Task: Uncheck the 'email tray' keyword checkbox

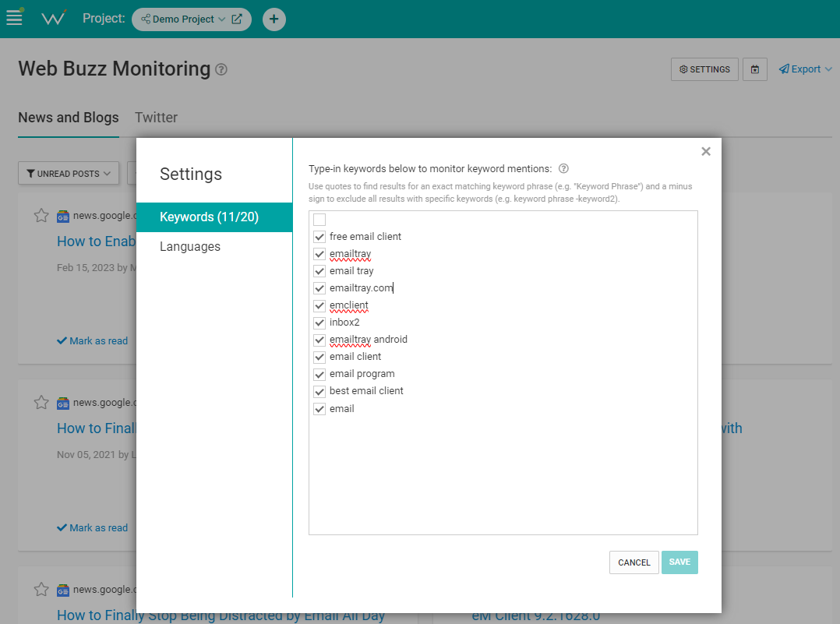Action: click(x=319, y=271)
